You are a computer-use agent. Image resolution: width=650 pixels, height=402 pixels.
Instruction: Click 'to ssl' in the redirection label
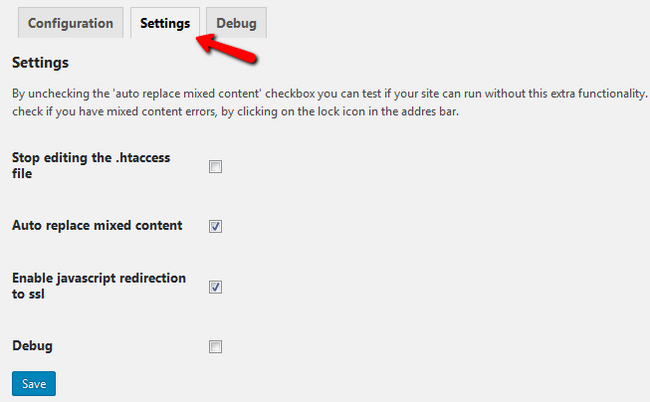32,295
